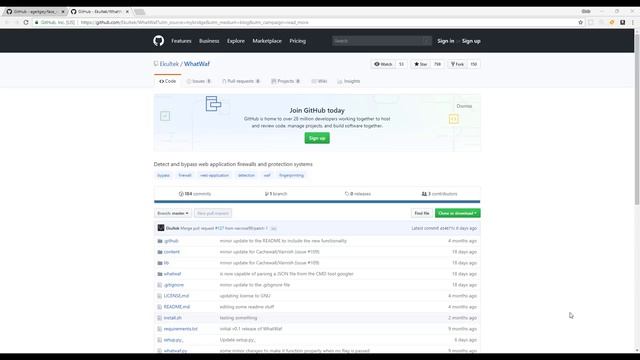Select the bypass topic tag

(163, 176)
